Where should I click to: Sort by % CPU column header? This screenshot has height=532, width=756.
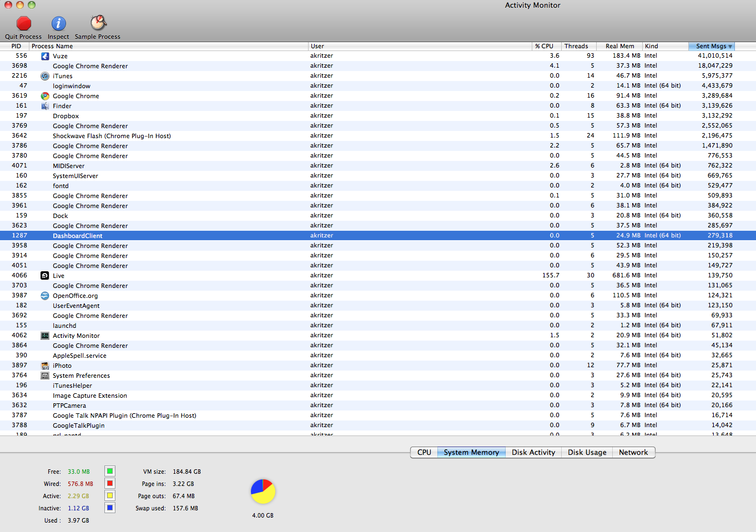(x=546, y=46)
